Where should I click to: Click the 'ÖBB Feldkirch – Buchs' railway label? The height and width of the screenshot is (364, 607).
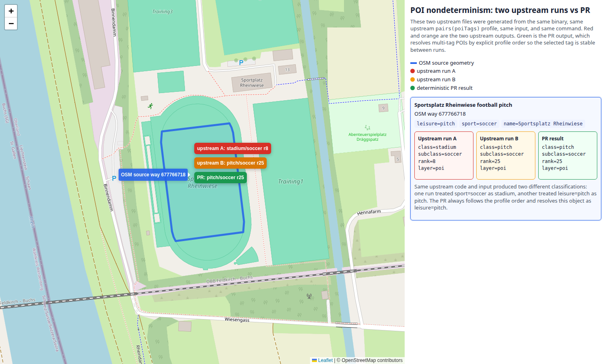tap(229, 279)
